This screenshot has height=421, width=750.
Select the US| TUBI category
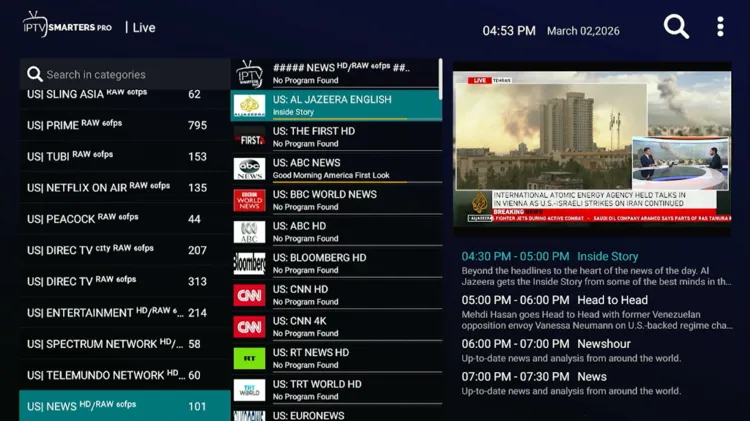pos(125,156)
